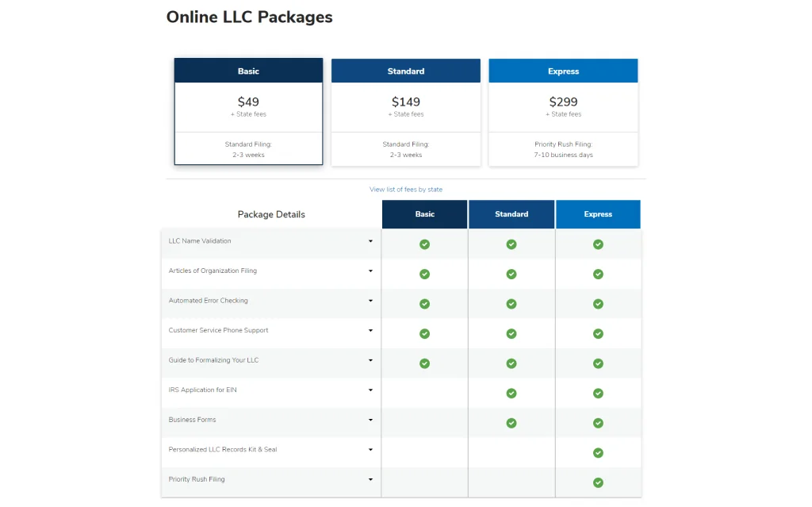The width and height of the screenshot is (812, 507).
Task: Select the Express column header in table
Action: point(598,214)
